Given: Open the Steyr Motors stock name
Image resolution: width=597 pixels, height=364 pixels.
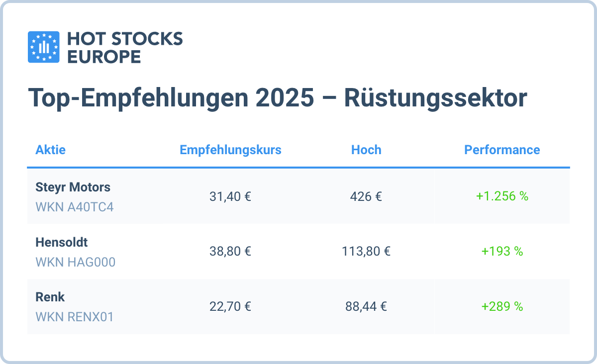Looking at the screenshot, I should tap(73, 187).
